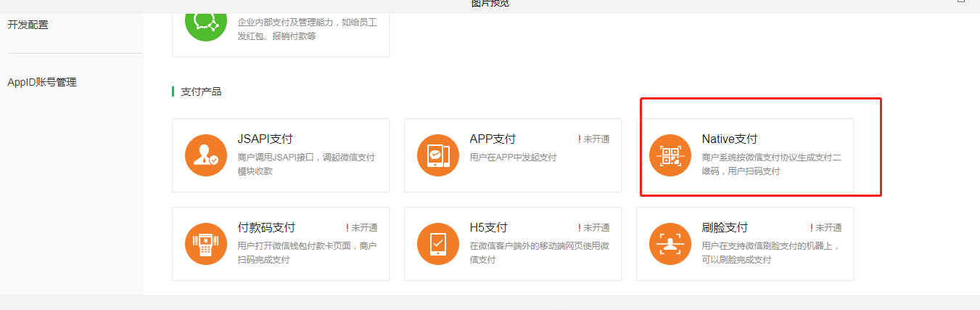Image resolution: width=980 pixels, height=310 pixels.
Task: Click description 用户在支持微信刷脸支付的机器上
Action: (x=771, y=252)
